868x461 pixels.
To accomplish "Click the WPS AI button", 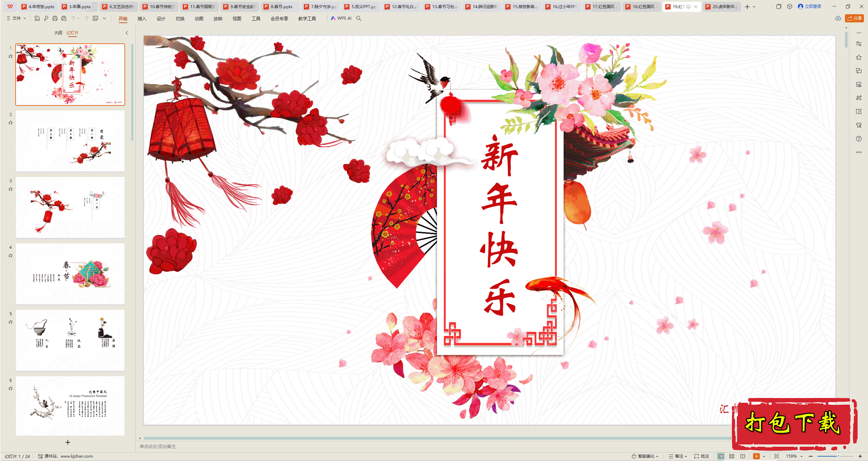I will pos(341,18).
